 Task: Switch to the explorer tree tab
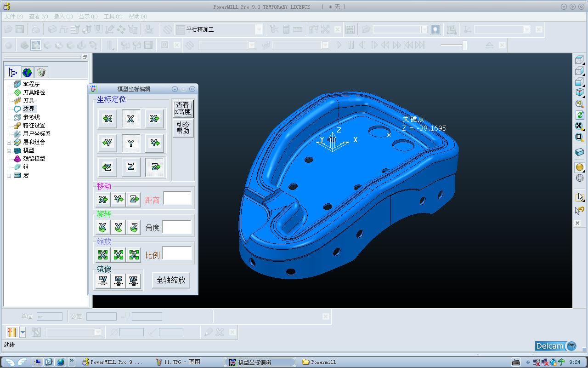pyautogui.click(x=13, y=72)
